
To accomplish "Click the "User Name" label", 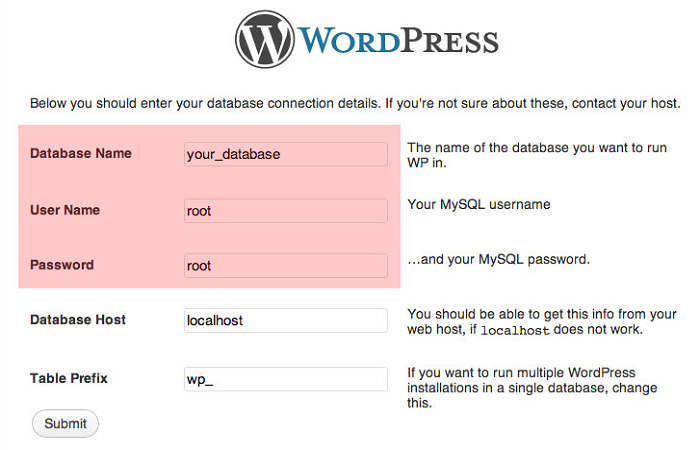I will 65,211.
